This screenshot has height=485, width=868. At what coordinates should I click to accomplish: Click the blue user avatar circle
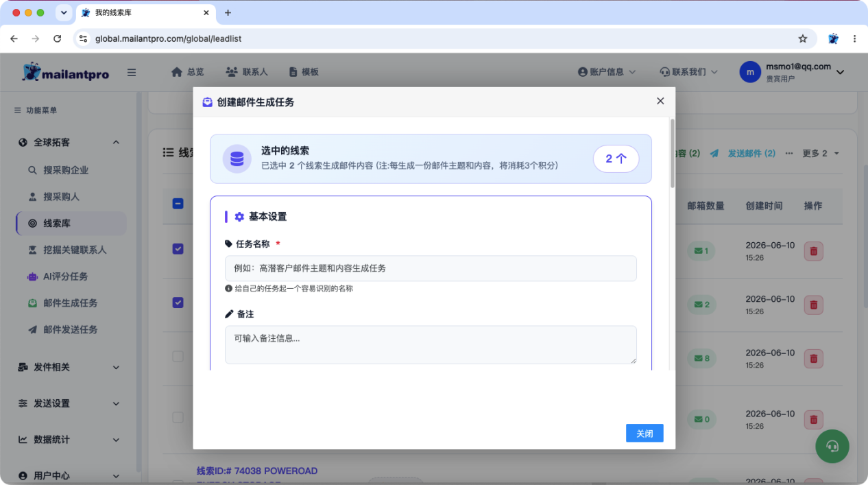750,72
